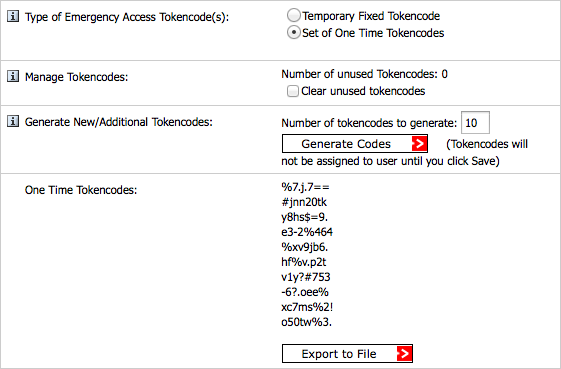Open info icon for Emergency Access Tokencode type

pyautogui.click(x=13, y=16)
